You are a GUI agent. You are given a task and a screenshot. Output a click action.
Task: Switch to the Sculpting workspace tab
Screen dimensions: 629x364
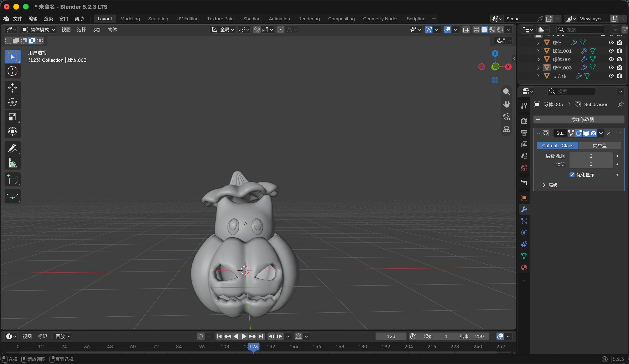click(x=158, y=19)
